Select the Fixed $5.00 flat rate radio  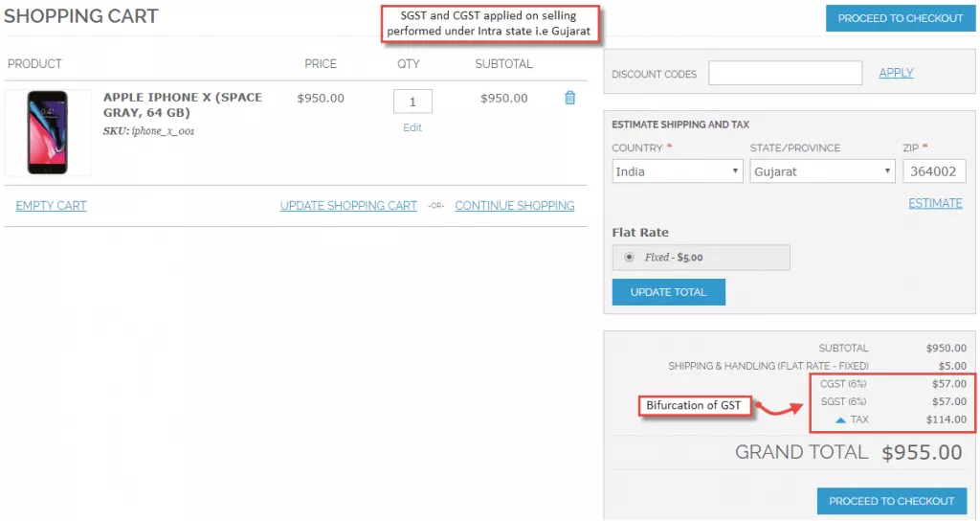(x=629, y=257)
